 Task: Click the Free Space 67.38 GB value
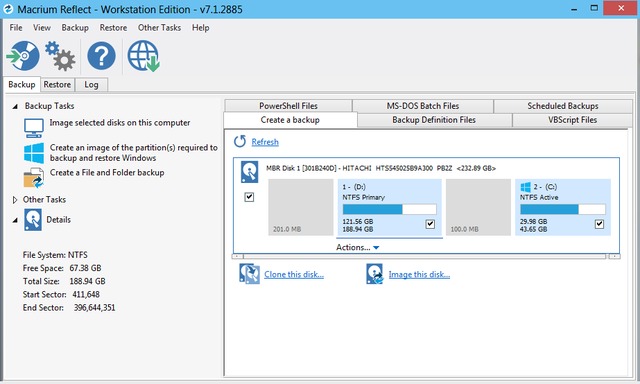point(85,268)
